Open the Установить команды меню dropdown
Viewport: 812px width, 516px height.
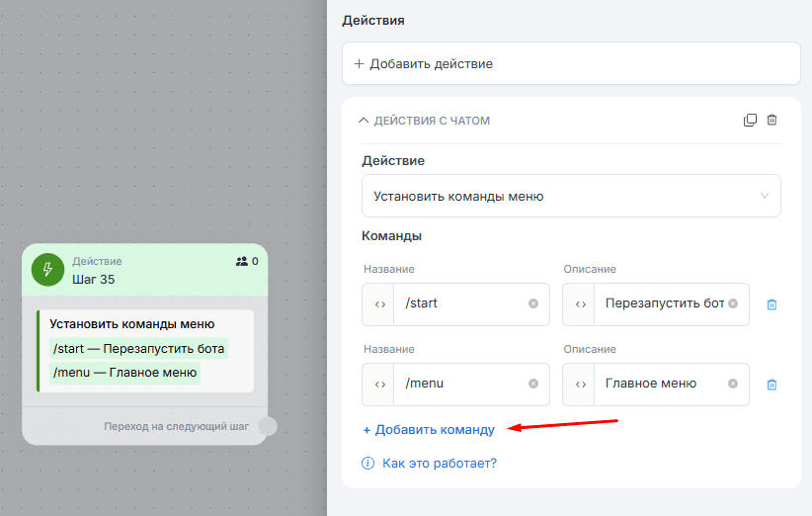[571, 196]
